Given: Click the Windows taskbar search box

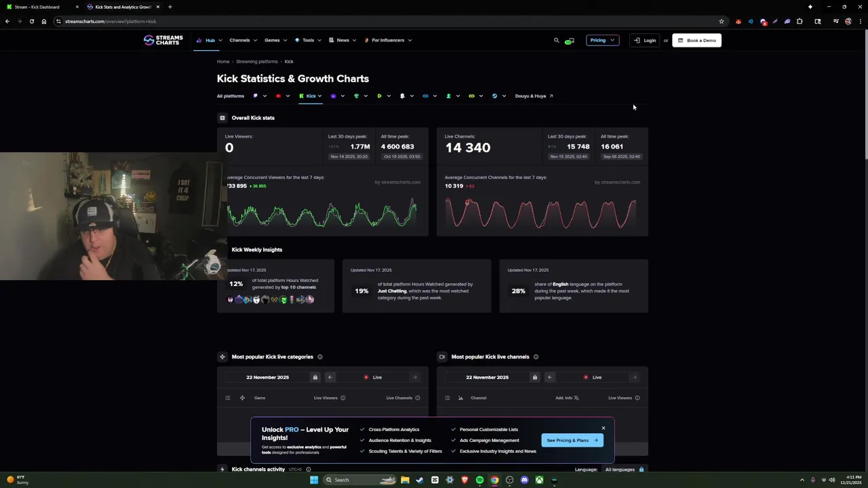Looking at the screenshot, I should [x=359, y=480].
